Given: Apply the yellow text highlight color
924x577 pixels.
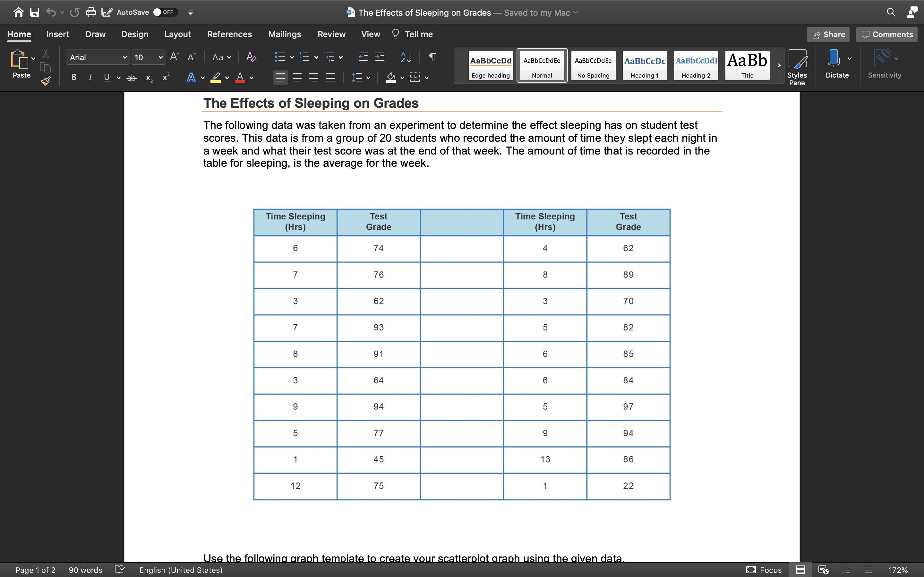Looking at the screenshot, I should click(216, 78).
